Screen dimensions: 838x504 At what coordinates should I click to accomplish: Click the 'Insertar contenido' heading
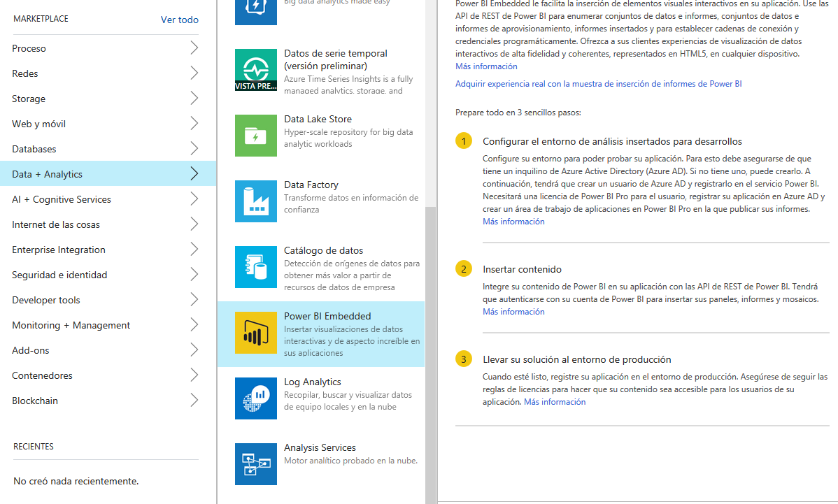point(522,270)
